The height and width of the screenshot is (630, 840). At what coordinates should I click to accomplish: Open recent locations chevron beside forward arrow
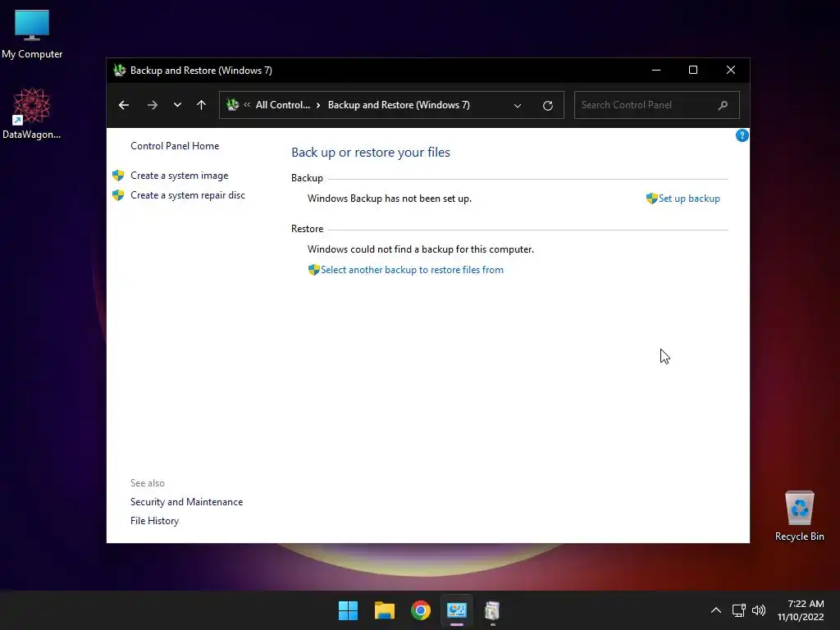[x=177, y=105]
